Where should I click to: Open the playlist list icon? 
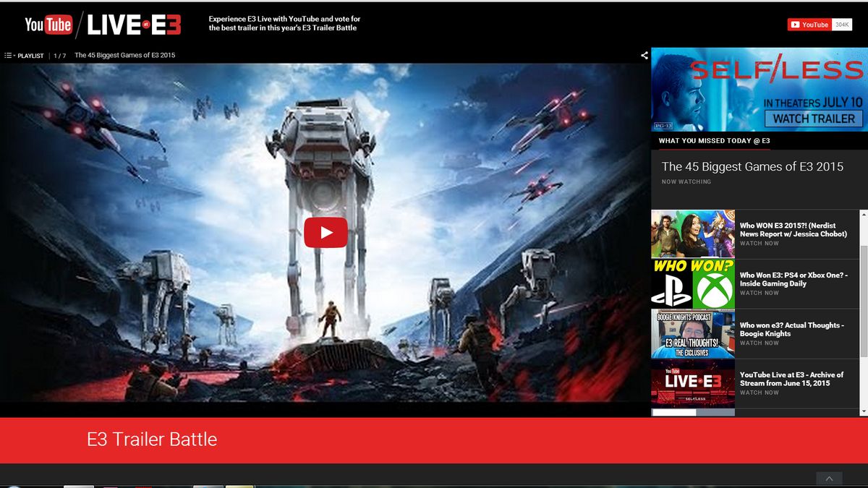coord(9,55)
